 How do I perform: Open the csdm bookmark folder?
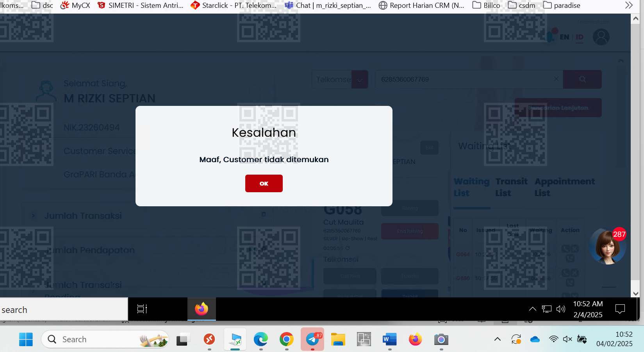point(521,5)
